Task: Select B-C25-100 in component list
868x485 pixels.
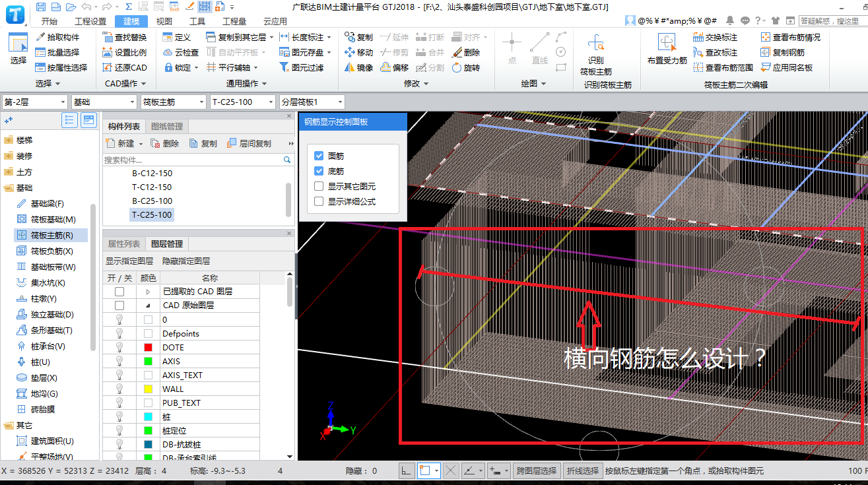Action: 152,201
